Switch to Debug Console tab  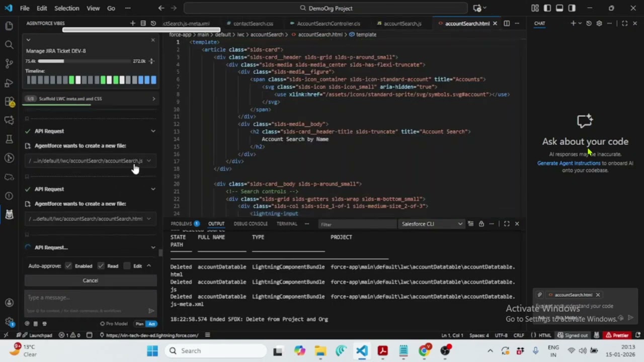tap(251, 224)
